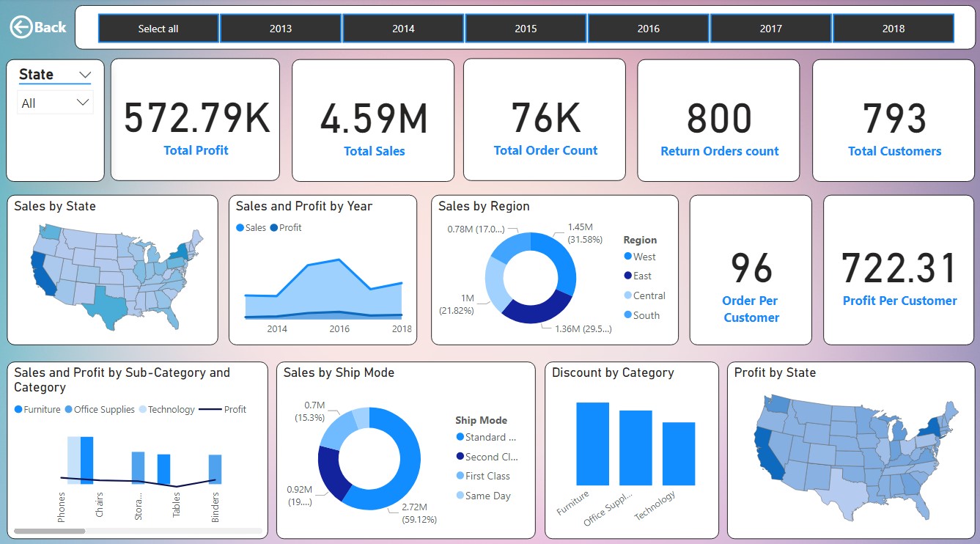
Task: Filter to year 2018
Action: click(x=894, y=29)
